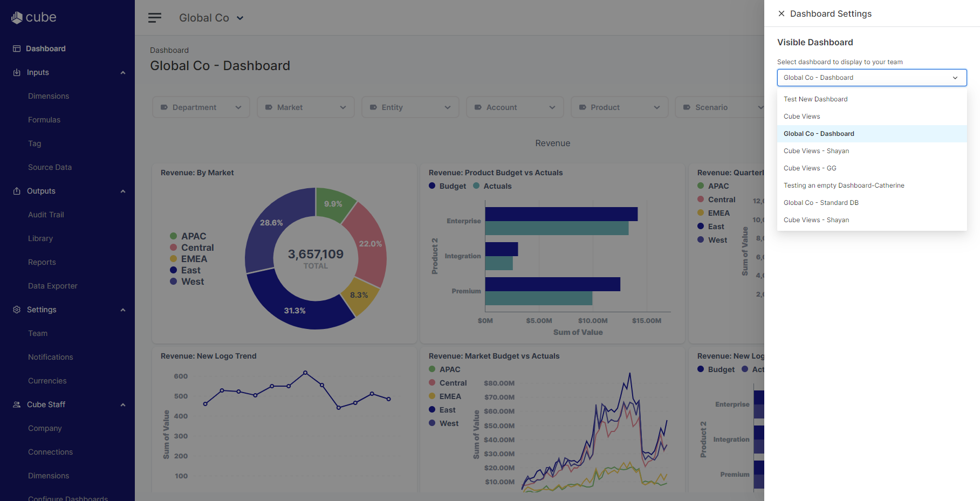Click the Enterprise Budget bar

pyautogui.click(x=561, y=214)
